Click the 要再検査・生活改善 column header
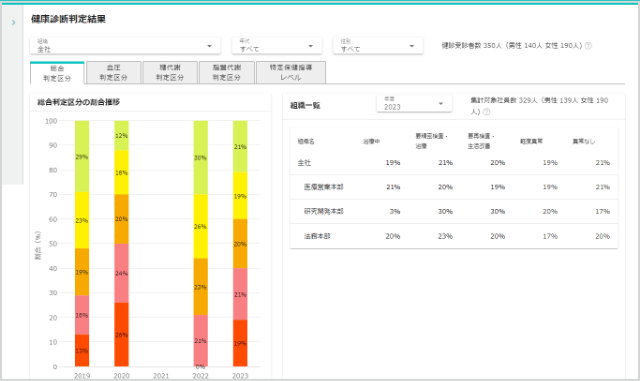Screen dimensions: 640x381 [x=481, y=141]
